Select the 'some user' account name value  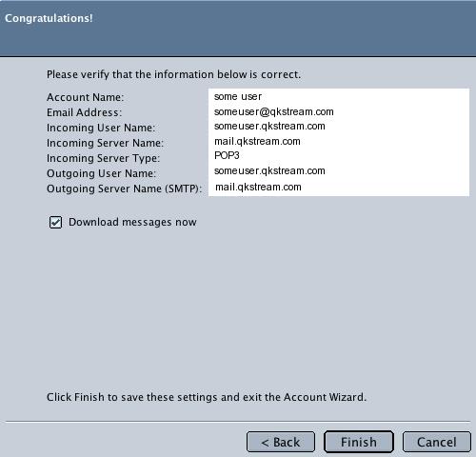point(238,96)
